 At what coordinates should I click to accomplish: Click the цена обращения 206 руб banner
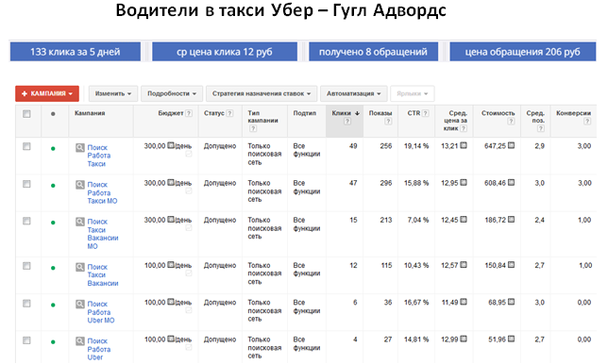[523, 52]
